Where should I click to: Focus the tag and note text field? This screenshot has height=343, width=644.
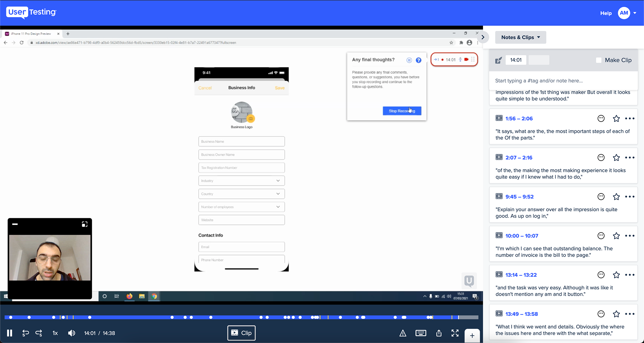tap(563, 80)
